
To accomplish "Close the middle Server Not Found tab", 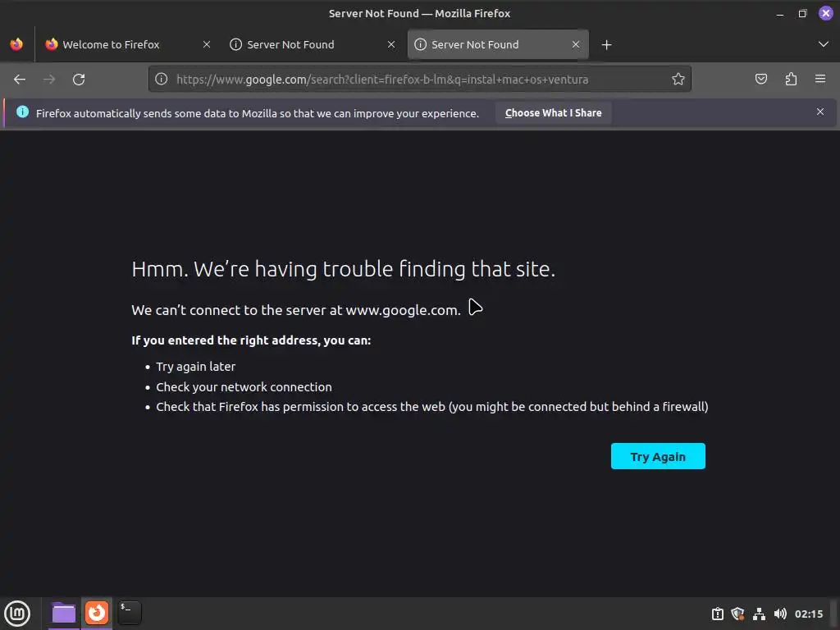I will 391,44.
